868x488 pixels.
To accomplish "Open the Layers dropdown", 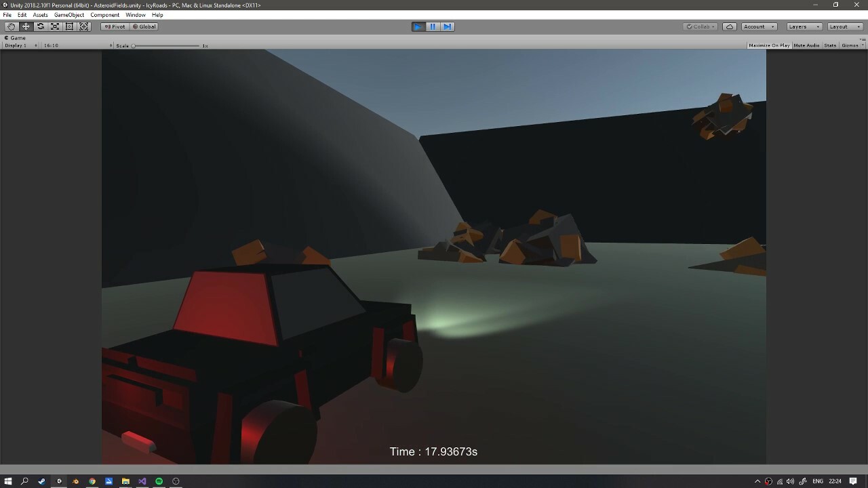I will point(804,26).
